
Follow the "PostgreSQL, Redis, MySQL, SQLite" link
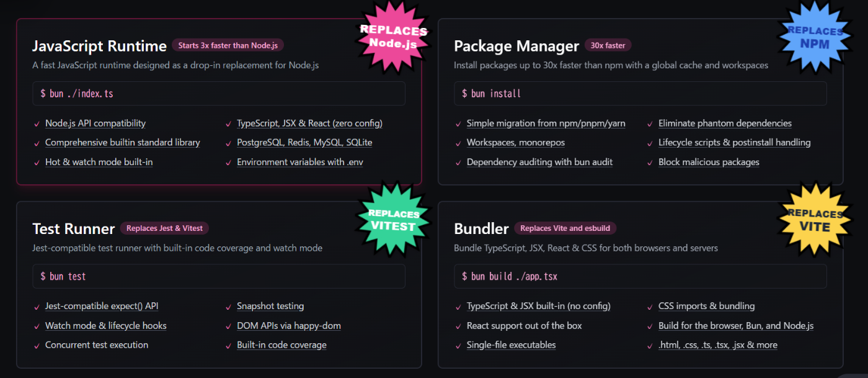[x=304, y=142]
